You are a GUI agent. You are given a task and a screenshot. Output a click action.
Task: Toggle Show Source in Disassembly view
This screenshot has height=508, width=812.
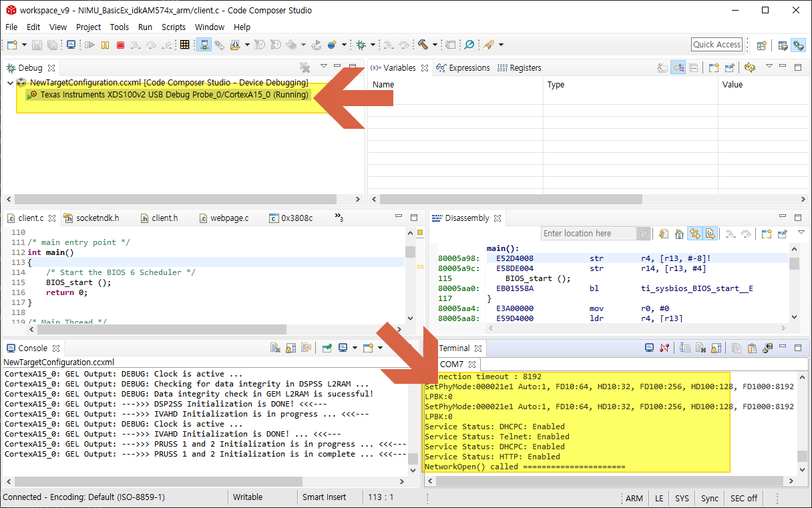[x=710, y=234]
